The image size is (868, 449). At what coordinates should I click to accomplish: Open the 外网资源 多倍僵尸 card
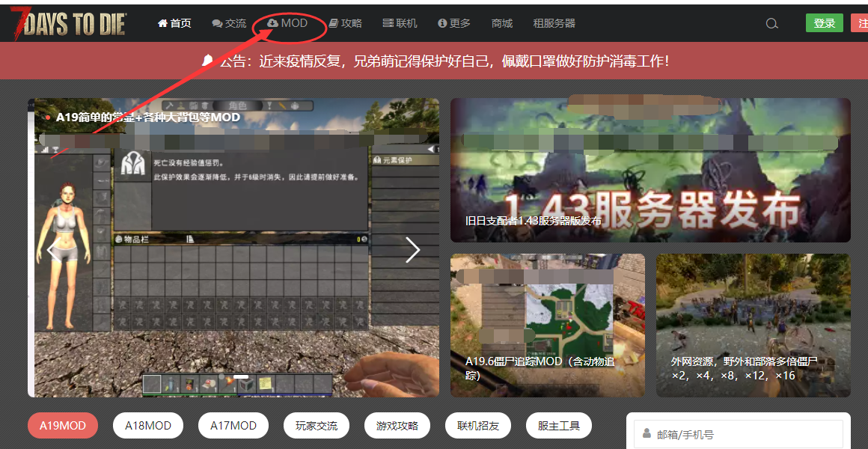pos(754,325)
